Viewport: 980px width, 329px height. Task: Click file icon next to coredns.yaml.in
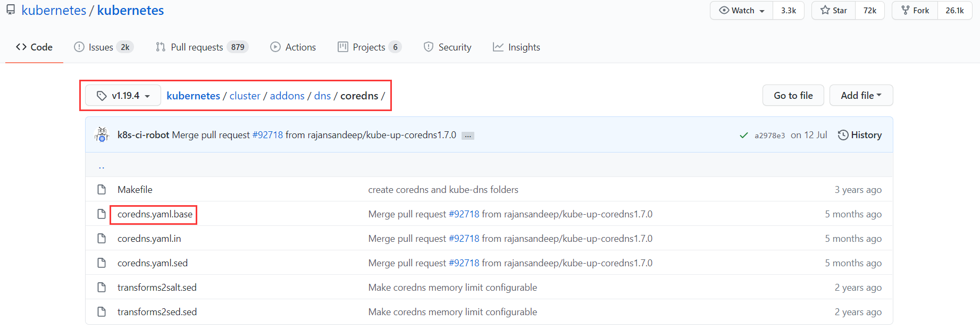pyautogui.click(x=102, y=239)
